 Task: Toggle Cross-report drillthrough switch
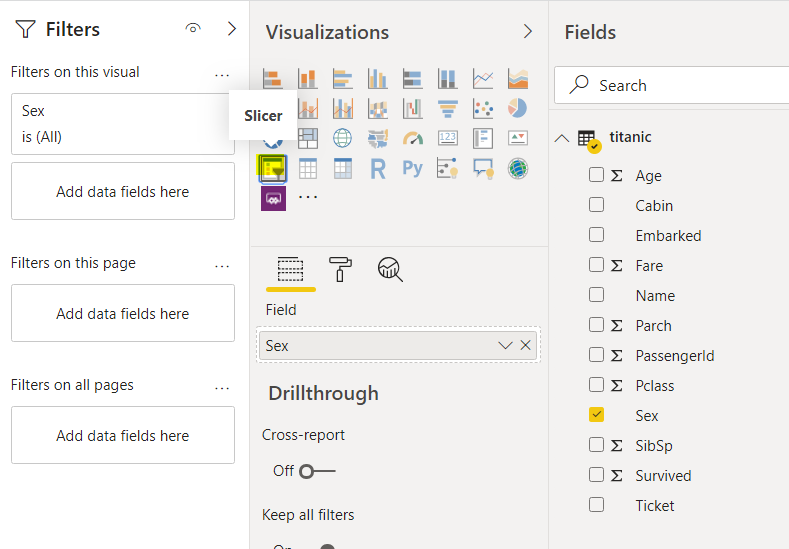coord(317,471)
